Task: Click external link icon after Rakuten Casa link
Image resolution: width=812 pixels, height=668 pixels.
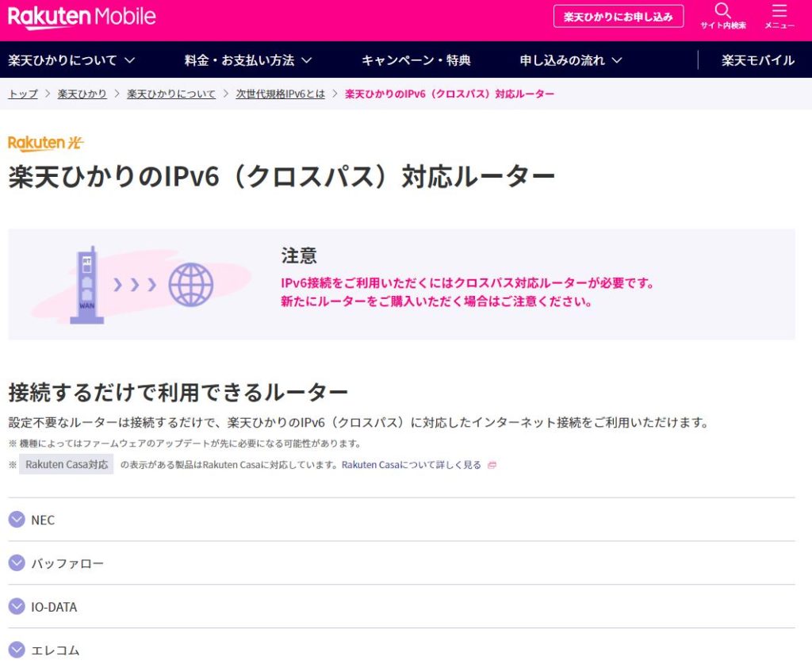Action: click(492, 466)
